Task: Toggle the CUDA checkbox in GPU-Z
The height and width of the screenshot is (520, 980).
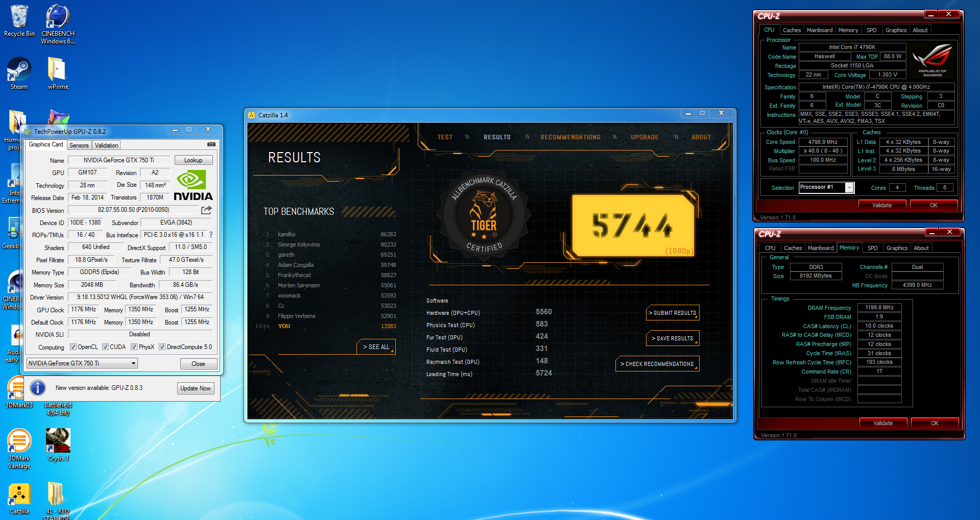Action: pyautogui.click(x=105, y=347)
